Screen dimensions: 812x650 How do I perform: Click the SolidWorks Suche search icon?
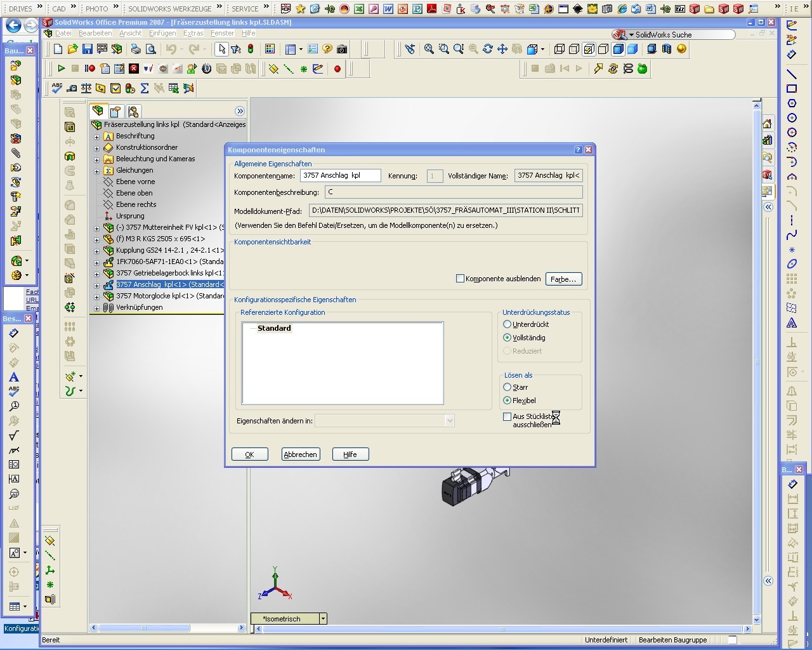point(620,35)
